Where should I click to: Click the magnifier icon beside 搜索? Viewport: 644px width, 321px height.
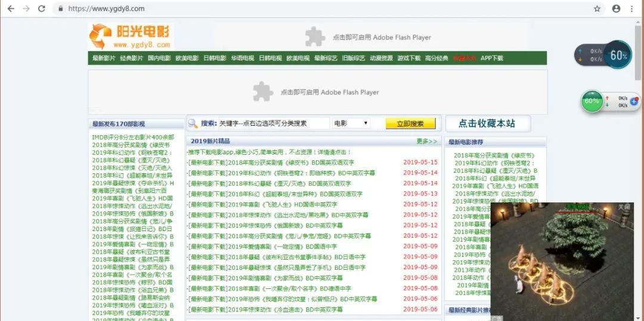point(193,123)
